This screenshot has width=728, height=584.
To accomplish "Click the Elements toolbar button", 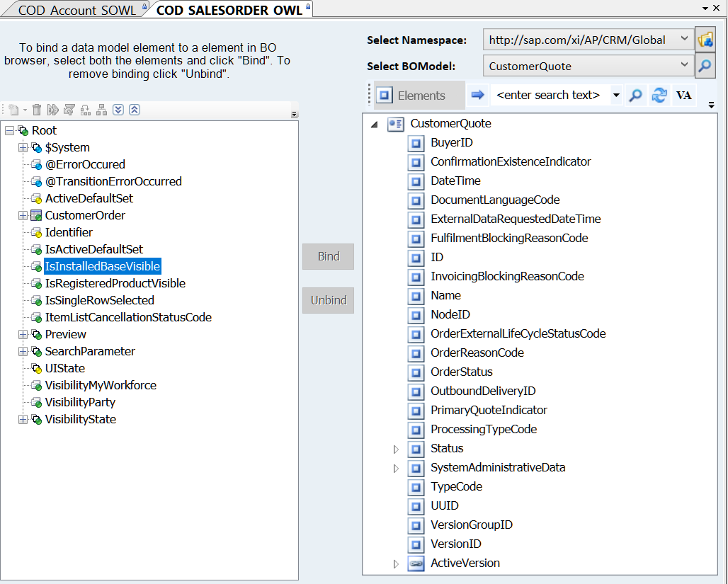I will pyautogui.click(x=419, y=95).
